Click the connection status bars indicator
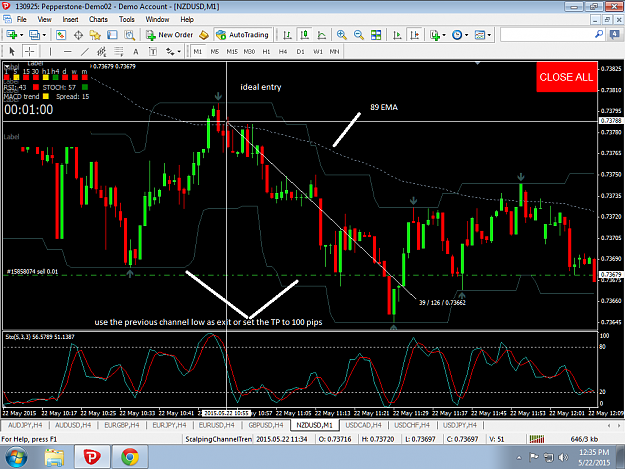Viewport: 625px width, 469px height. [x=537, y=439]
